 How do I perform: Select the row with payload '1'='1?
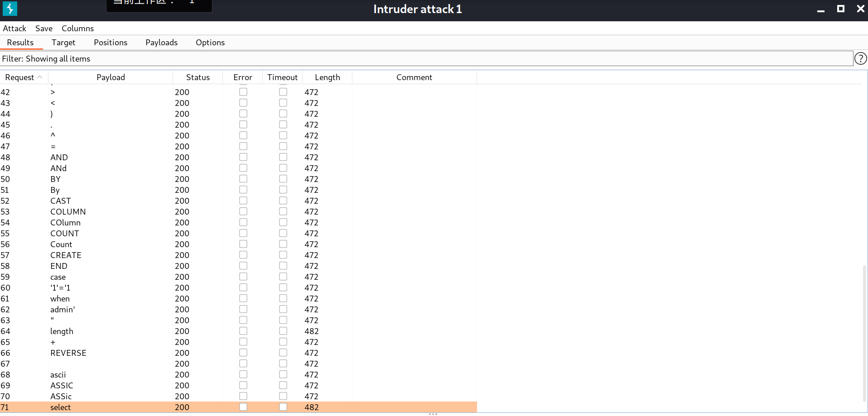click(238, 287)
